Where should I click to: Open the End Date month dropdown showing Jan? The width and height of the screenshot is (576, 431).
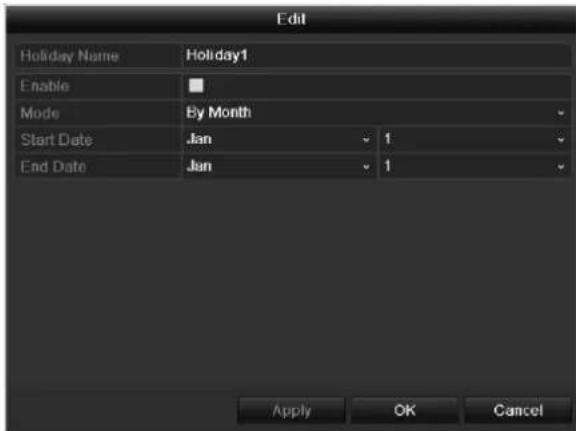pyautogui.click(x=280, y=166)
